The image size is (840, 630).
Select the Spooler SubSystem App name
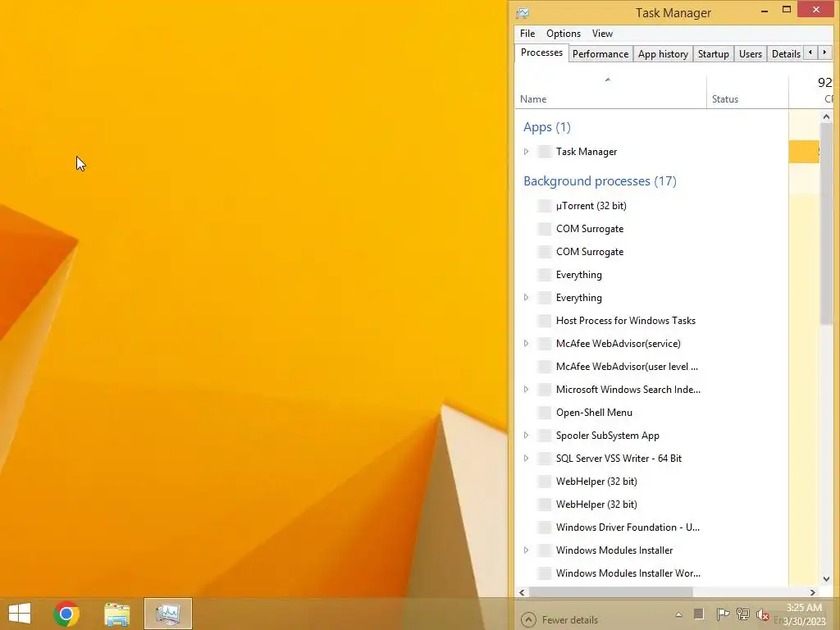[608, 436]
